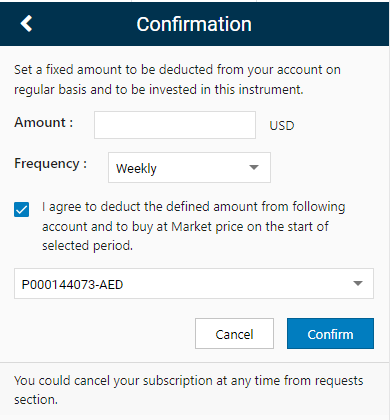Viewport: 390px width, 420px height.
Task: Click the USD currency label
Action: pyautogui.click(x=282, y=126)
